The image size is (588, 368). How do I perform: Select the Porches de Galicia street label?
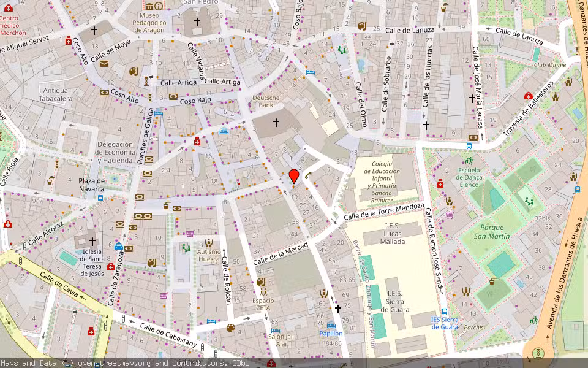[145, 136]
